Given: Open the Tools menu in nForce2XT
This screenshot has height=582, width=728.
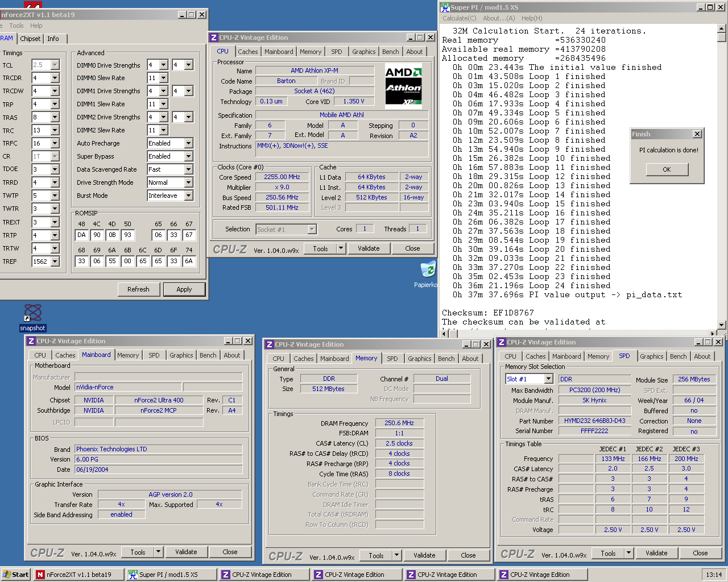Looking at the screenshot, I should point(16,26).
